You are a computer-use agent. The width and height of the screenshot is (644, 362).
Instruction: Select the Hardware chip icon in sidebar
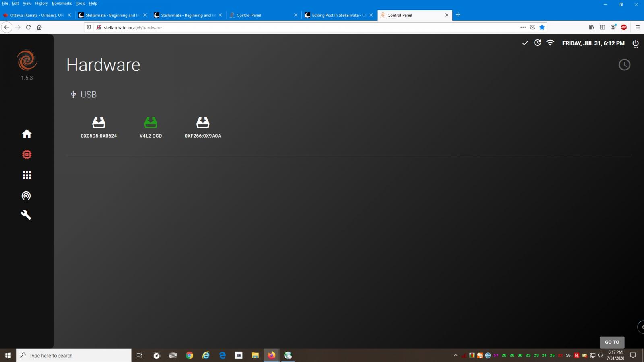tap(27, 154)
